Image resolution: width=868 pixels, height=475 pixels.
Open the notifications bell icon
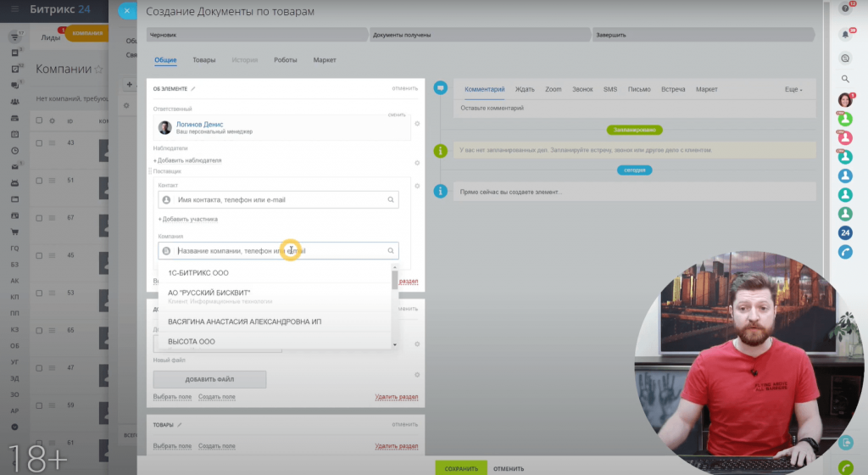point(845,34)
